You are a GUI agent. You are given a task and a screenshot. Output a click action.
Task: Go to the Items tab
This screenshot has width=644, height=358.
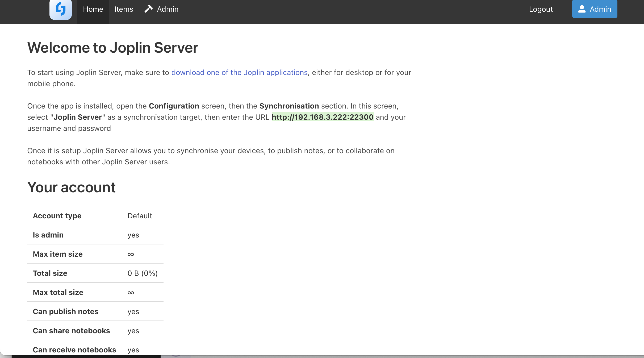click(124, 9)
